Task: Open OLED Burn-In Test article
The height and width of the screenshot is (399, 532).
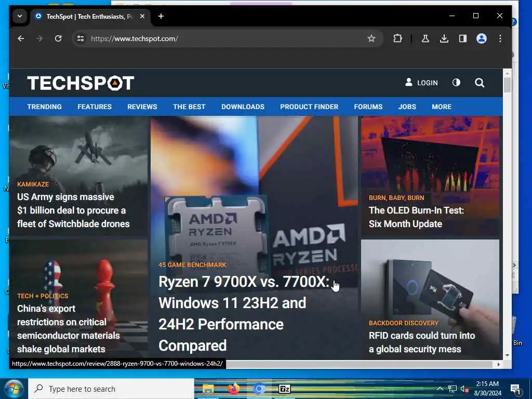Action: click(x=416, y=217)
